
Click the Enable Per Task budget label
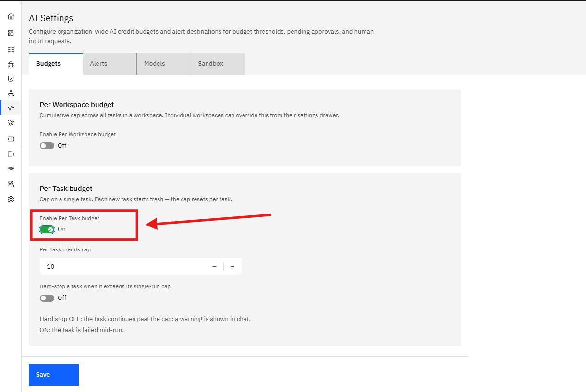[70, 218]
